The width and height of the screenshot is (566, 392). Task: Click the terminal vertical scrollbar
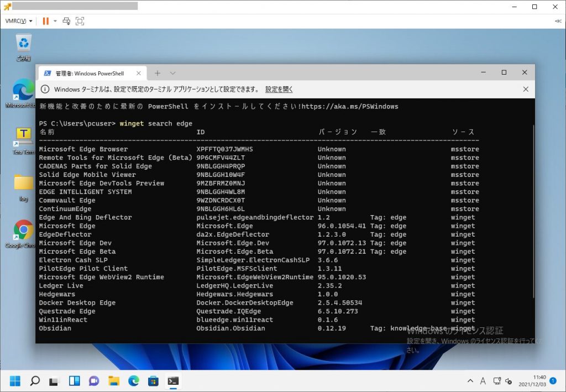click(533, 211)
